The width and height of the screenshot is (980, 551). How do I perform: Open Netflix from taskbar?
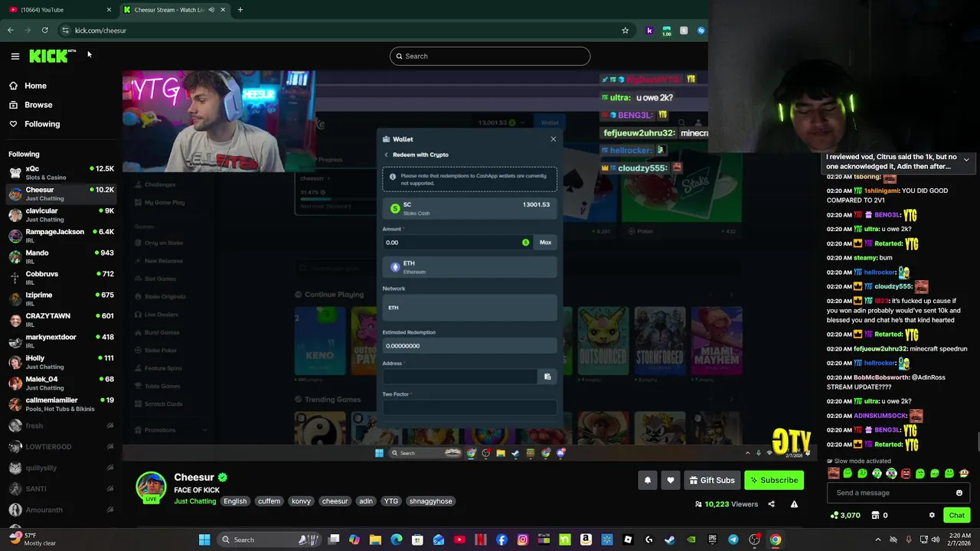(x=481, y=540)
